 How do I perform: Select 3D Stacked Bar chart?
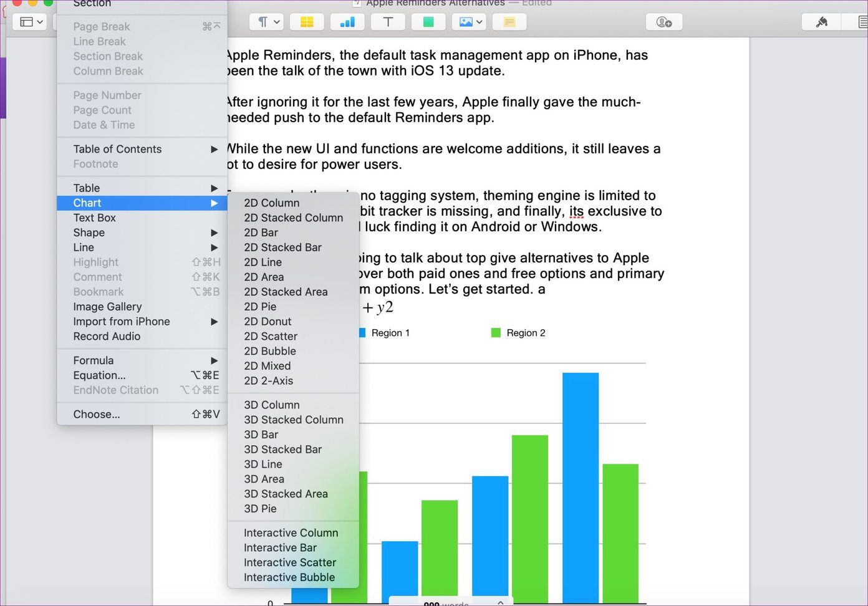pos(293,450)
